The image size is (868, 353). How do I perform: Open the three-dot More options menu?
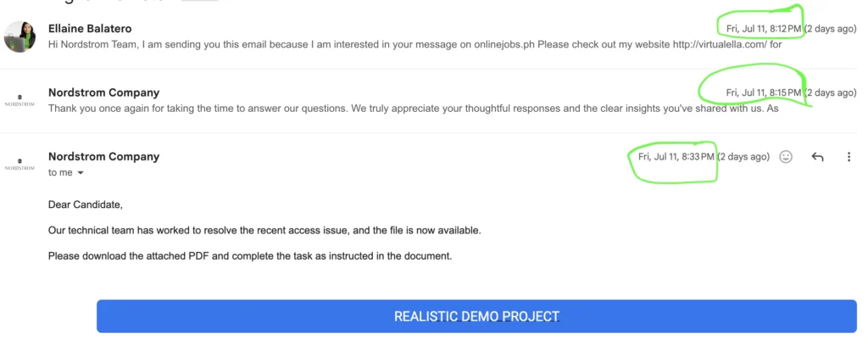pyautogui.click(x=849, y=157)
